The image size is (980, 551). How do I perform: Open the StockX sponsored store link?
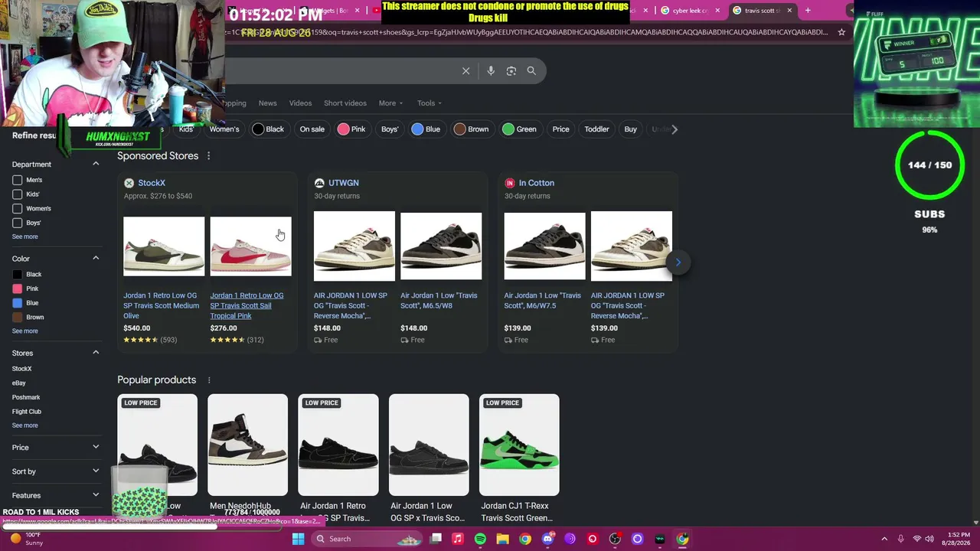coord(152,183)
